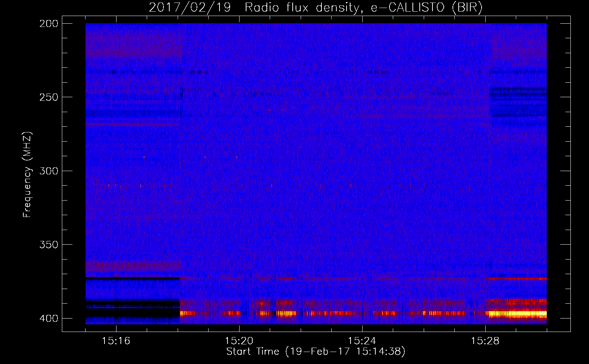The height and width of the screenshot is (364, 589).
Task: Click the 15:28 time tick label
Action: pos(485,341)
